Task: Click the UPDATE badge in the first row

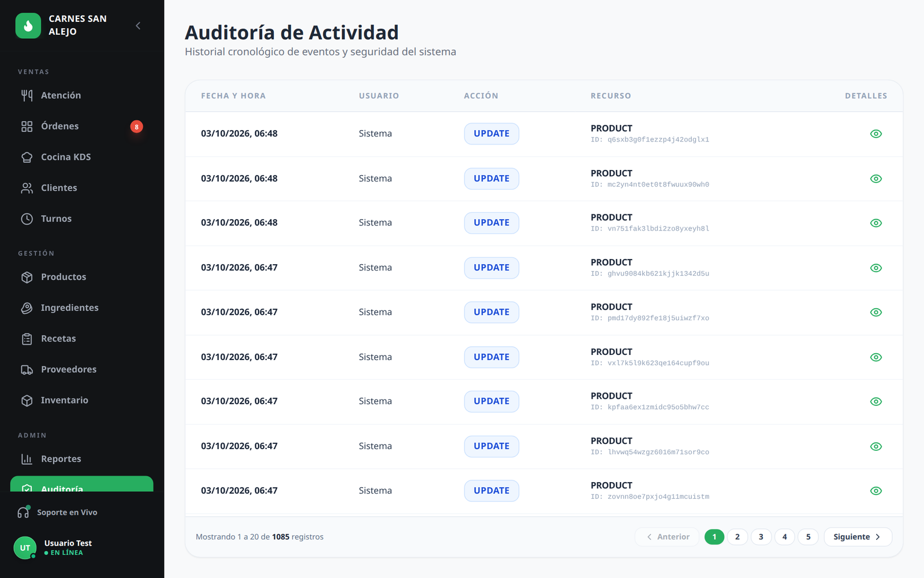Action: point(491,134)
